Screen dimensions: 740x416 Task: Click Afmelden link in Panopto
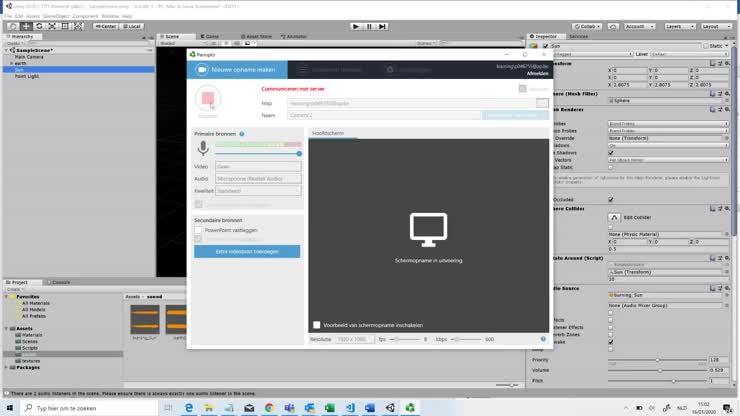click(x=538, y=74)
